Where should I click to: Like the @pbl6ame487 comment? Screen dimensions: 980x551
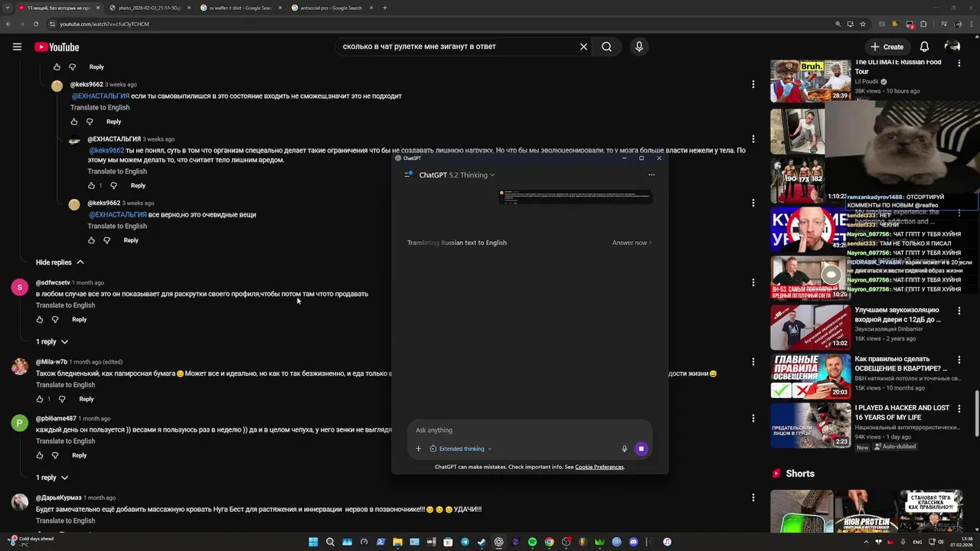40,455
